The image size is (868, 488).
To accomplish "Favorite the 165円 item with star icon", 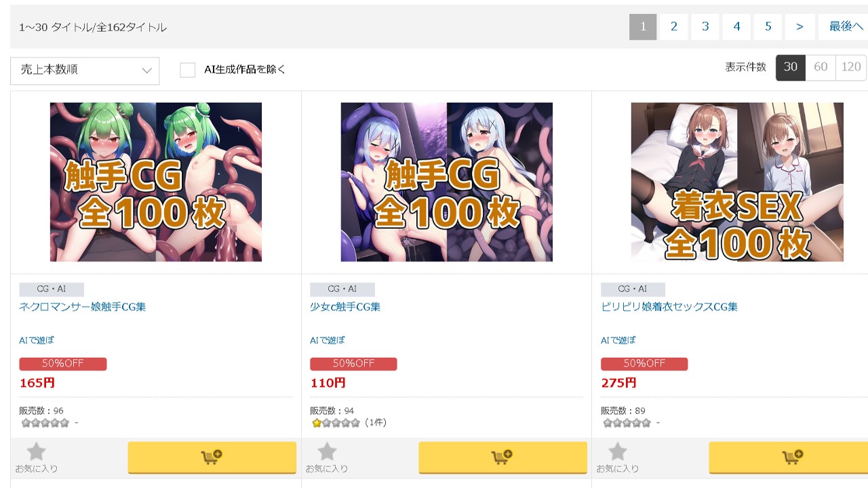I will [x=37, y=457].
